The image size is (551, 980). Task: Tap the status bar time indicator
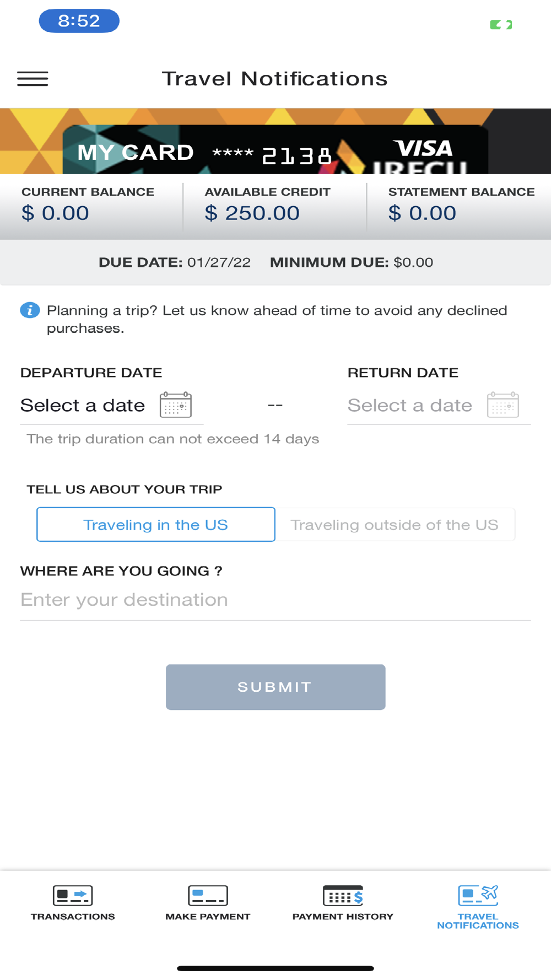pos(79,21)
